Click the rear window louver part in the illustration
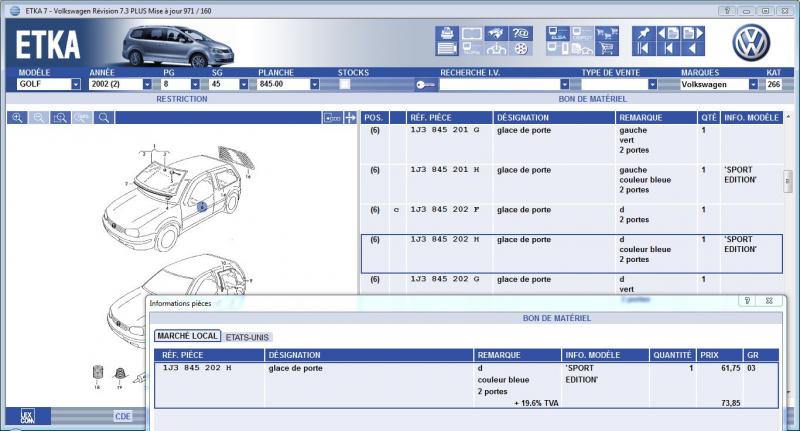This screenshot has height=431, width=800. 237,157
